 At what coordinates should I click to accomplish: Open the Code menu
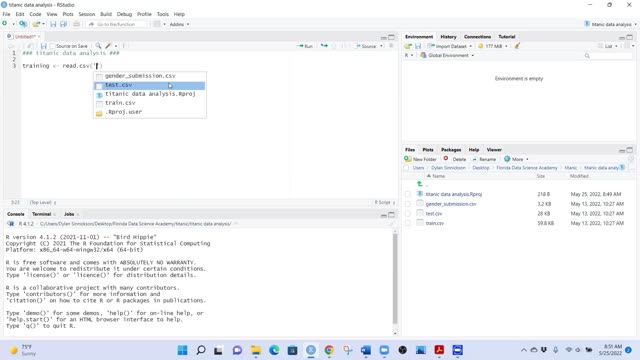(x=35, y=14)
